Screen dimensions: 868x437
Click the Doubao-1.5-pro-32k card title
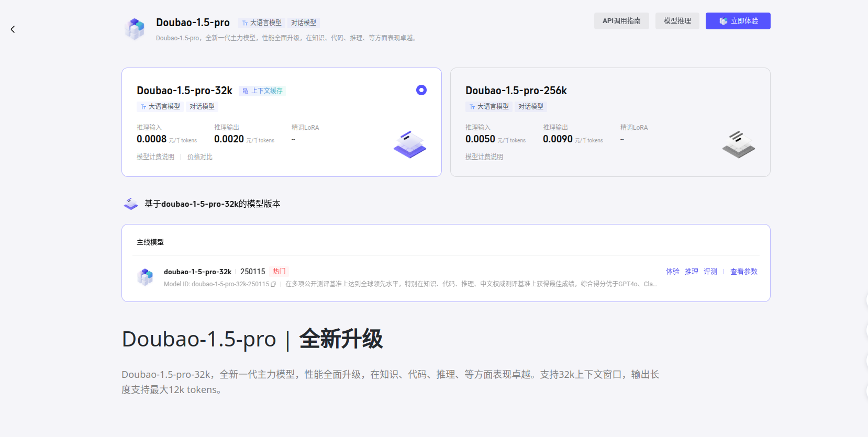pyautogui.click(x=184, y=91)
